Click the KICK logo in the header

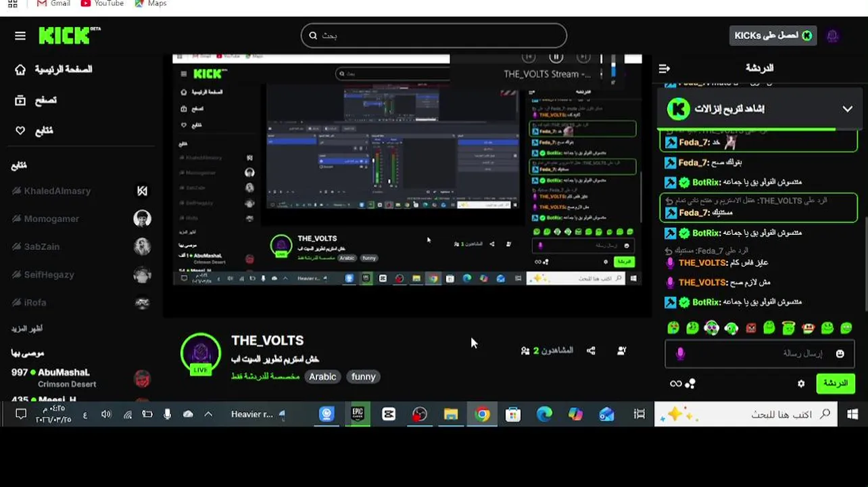point(69,35)
